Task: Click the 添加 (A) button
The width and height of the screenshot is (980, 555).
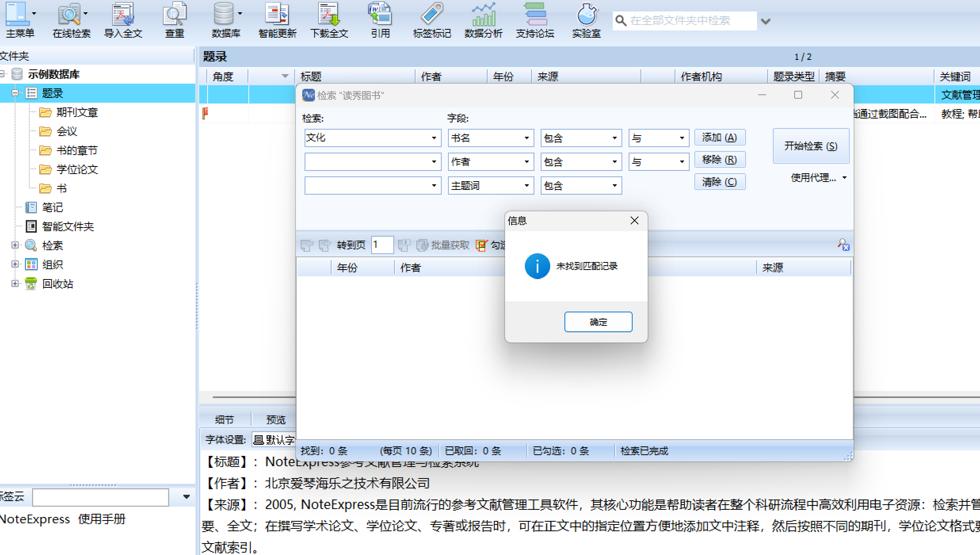Action: (720, 138)
